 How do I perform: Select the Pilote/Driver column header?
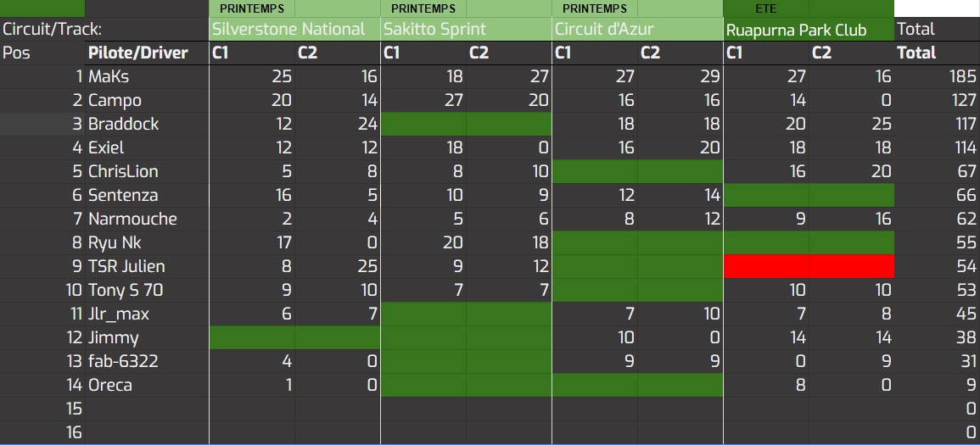click(x=138, y=53)
